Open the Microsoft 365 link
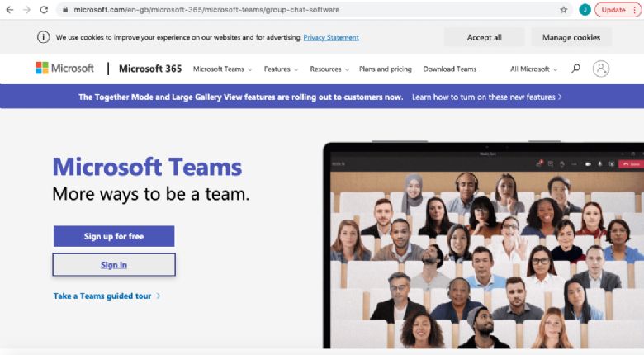Image resolution: width=644 pixels, height=355 pixels. point(150,69)
